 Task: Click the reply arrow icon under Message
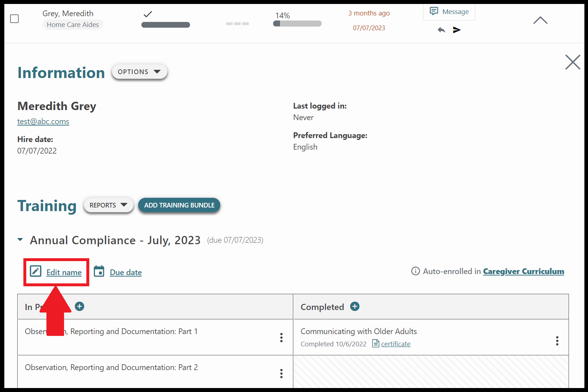point(441,30)
